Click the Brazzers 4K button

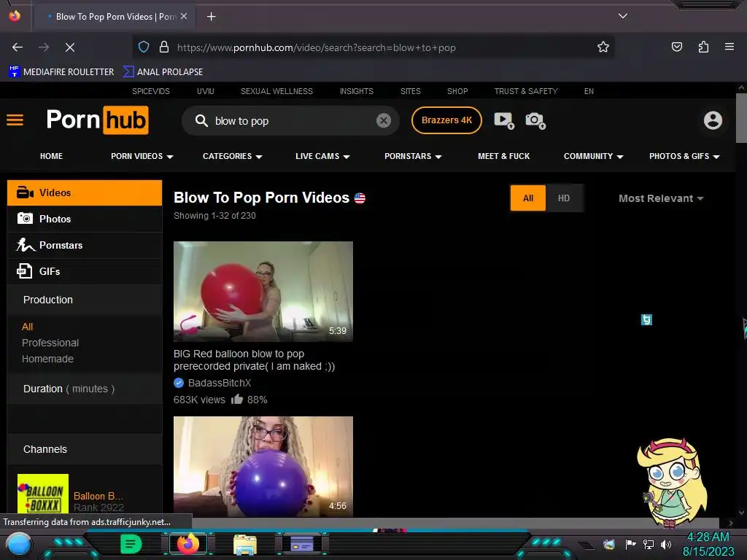coord(446,120)
